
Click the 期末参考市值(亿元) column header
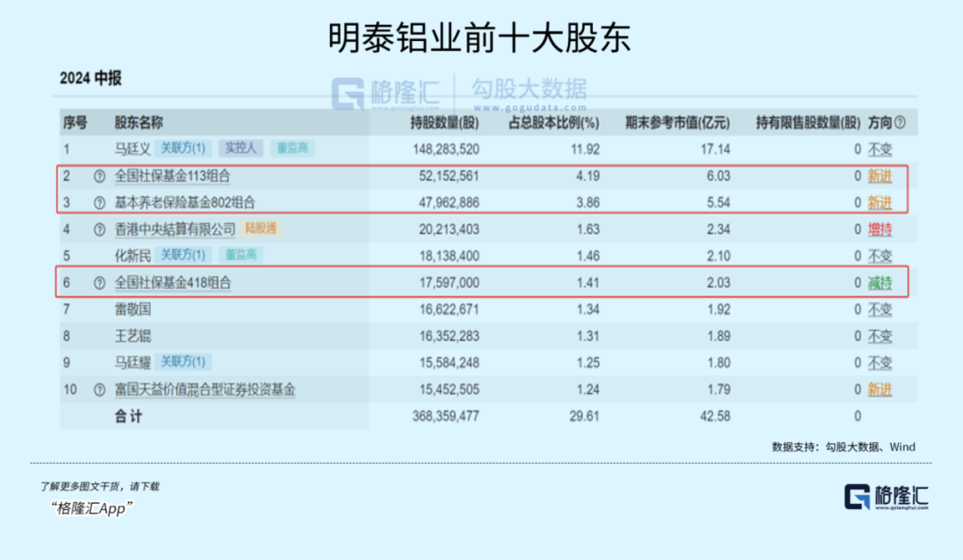coord(678,123)
